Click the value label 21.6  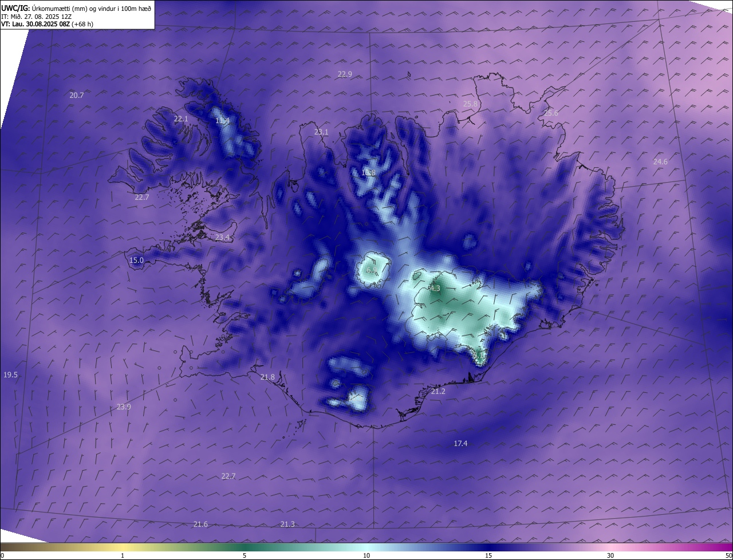(200, 524)
